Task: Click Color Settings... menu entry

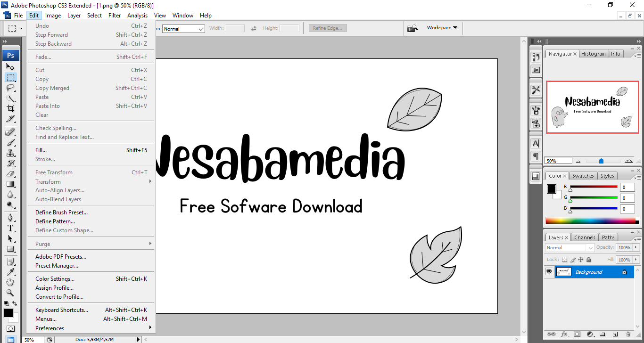Action: pos(55,279)
